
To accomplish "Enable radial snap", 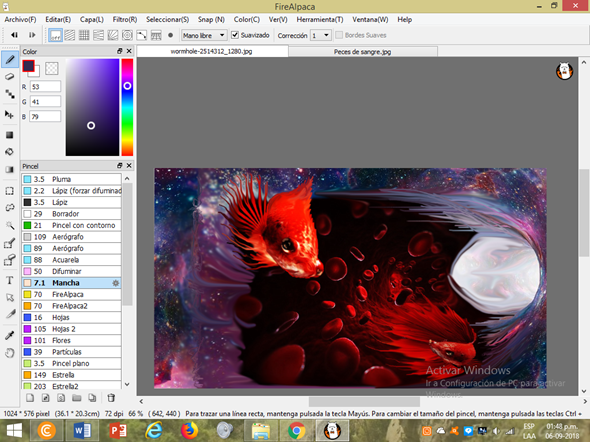I will [113, 35].
